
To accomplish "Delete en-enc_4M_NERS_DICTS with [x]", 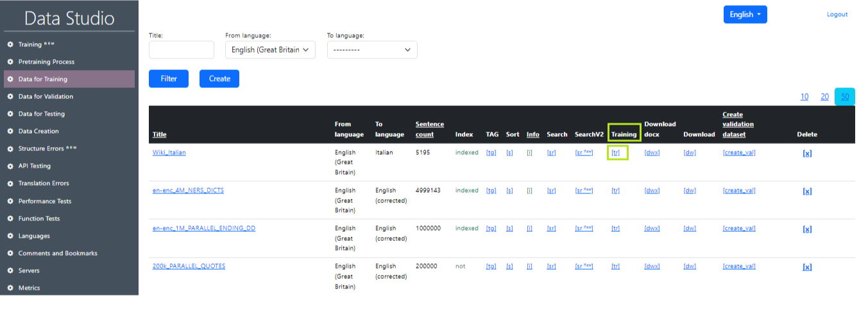I will click(807, 191).
